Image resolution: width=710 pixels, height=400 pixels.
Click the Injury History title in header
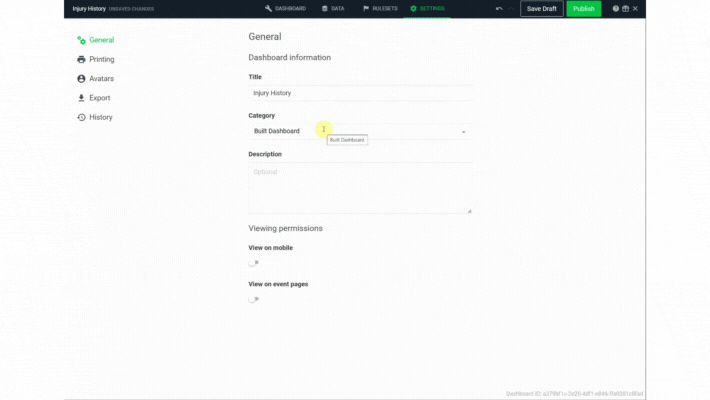[x=89, y=9]
